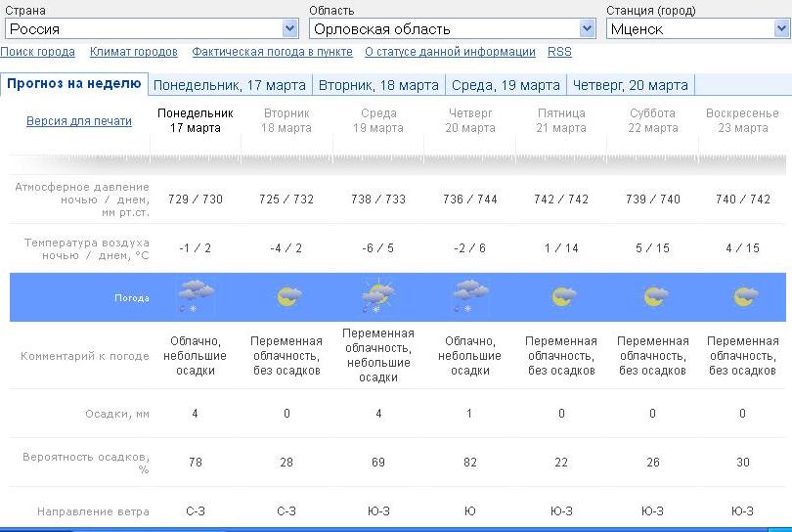The width and height of the screenshot is (792, 532).
Task: Click Monday's cloudy snow weather icon
Action: point(197,296)
